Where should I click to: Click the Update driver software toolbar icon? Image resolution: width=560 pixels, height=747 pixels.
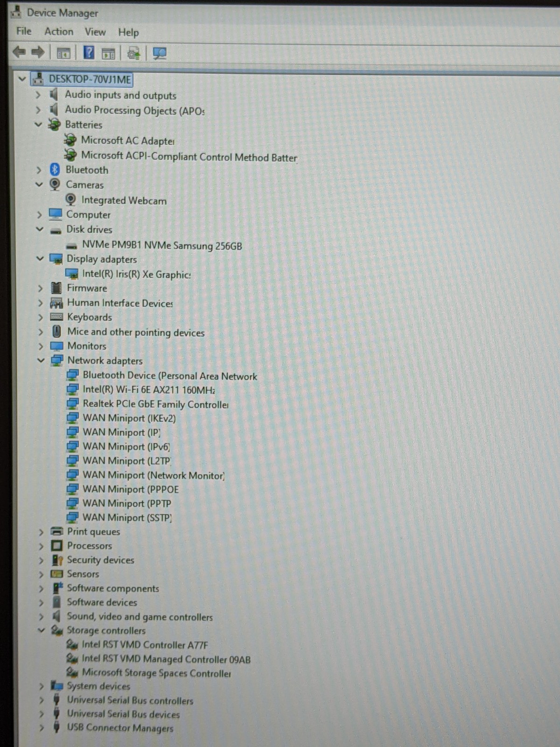tap(133, 54)
